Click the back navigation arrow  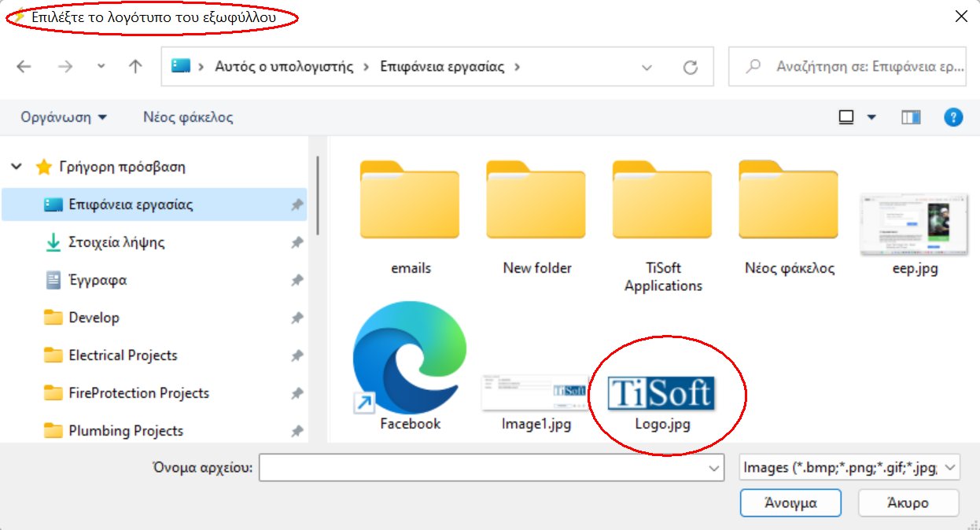[23, 67]
